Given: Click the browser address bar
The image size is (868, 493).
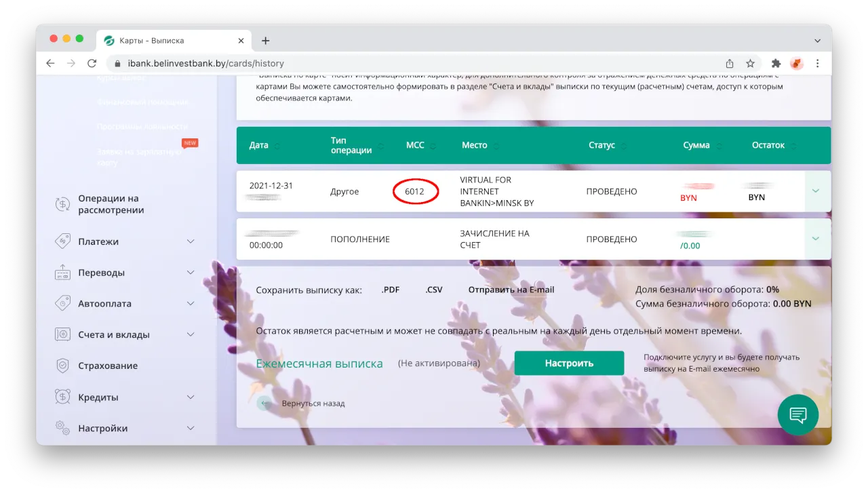Looking at the screenshot, I should [x=414, y=63].
